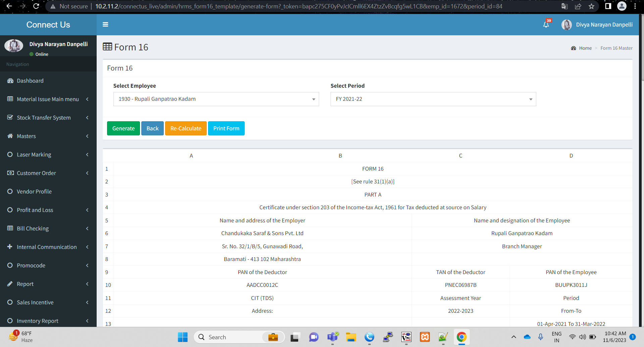The image size is (644, 347).
Task: Click the Dashboard sidebar icon
Action: click(10, 81)
